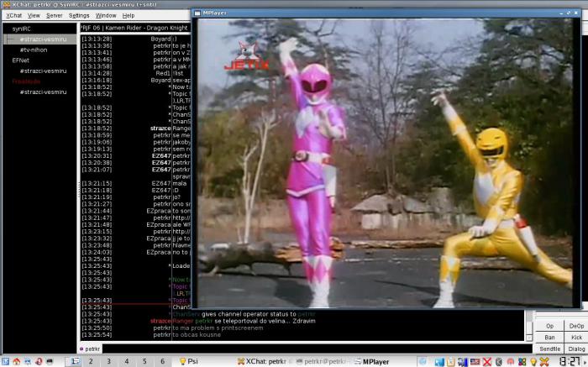Open the Help menu in XChat

tap(129, 16)
